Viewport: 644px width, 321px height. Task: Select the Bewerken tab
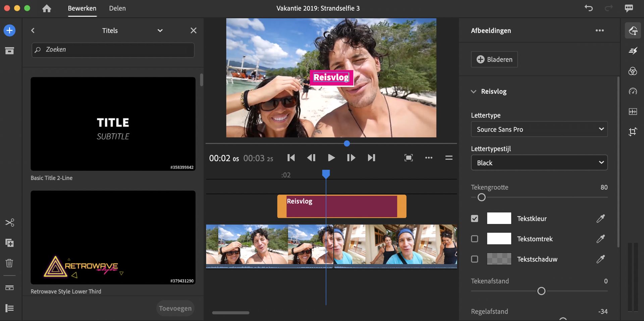pos(82,8)
